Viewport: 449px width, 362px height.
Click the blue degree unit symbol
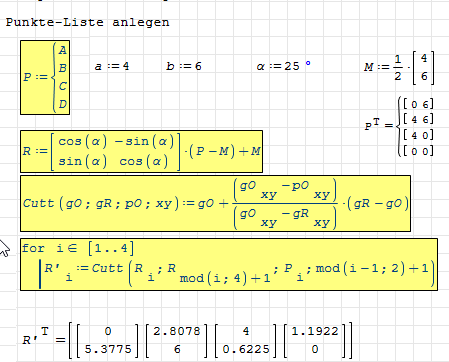308,63
